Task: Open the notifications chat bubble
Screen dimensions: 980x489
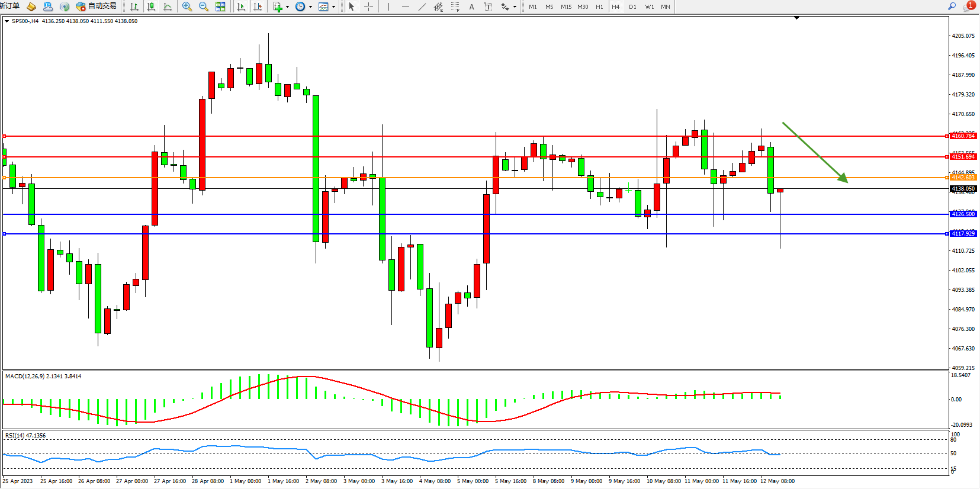Action: tap(969, 6)
